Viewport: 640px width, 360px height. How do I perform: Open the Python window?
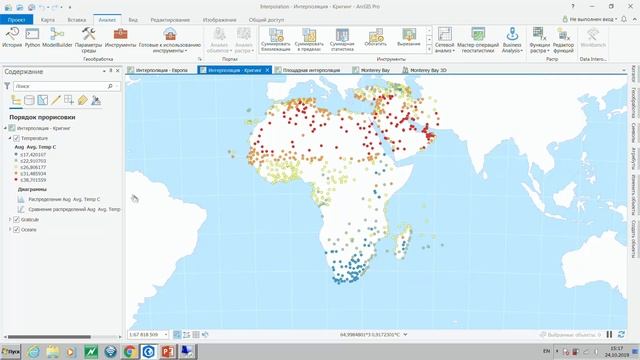(x=32, y=38)
